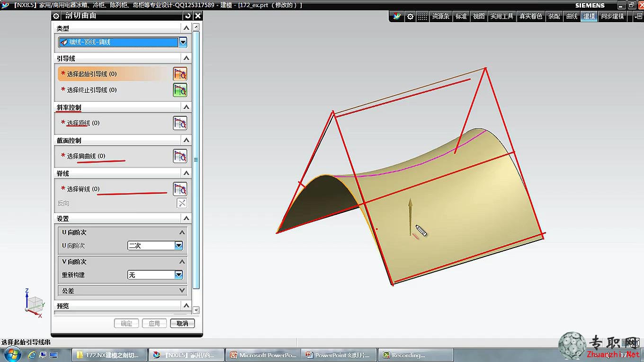Switch to PowerPoint 幻灯片 taskbar button
Image resolution: width=644 pixels, height=362 pixels.
tap(340, 355)
